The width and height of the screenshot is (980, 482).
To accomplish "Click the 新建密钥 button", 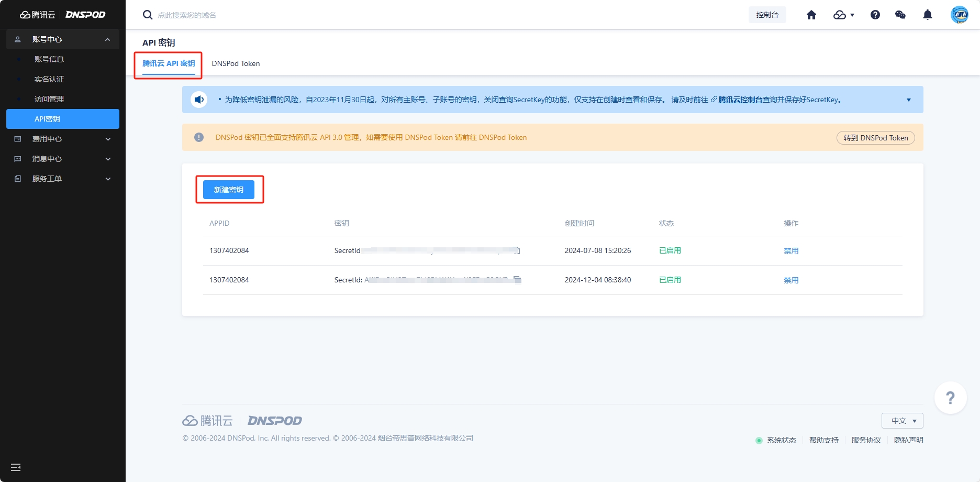I will [229, 190].
